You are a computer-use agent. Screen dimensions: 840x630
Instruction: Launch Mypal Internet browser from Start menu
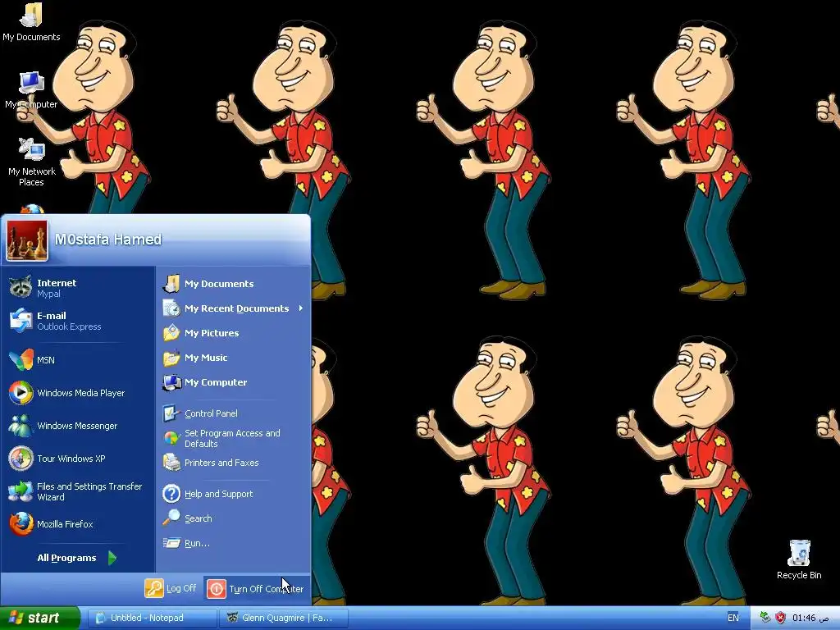[78, 288]
